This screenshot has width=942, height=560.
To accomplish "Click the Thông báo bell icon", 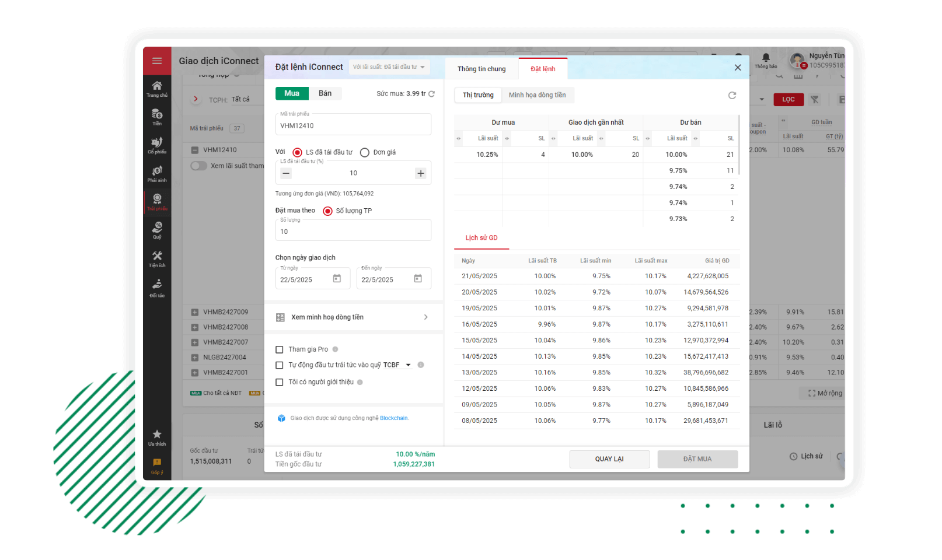I will pos(766,58).
